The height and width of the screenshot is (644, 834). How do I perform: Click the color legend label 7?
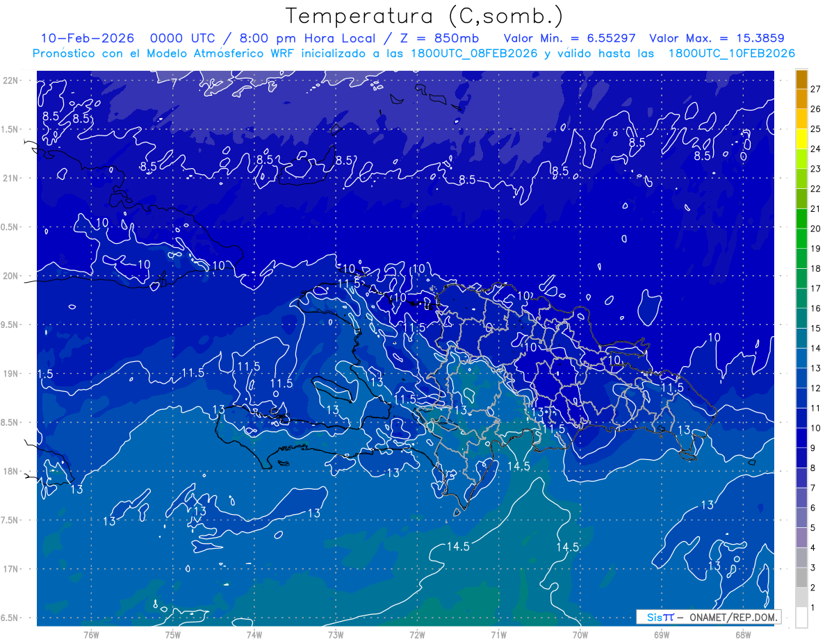pos(813,488)
